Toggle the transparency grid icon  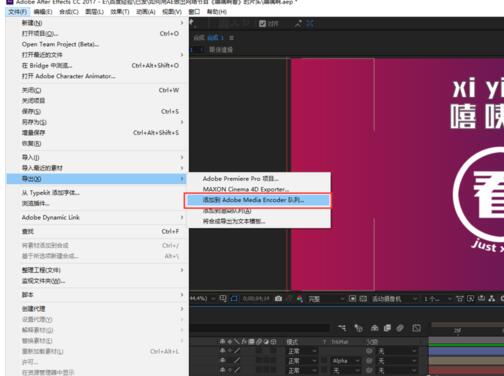[x=363, y=299]
